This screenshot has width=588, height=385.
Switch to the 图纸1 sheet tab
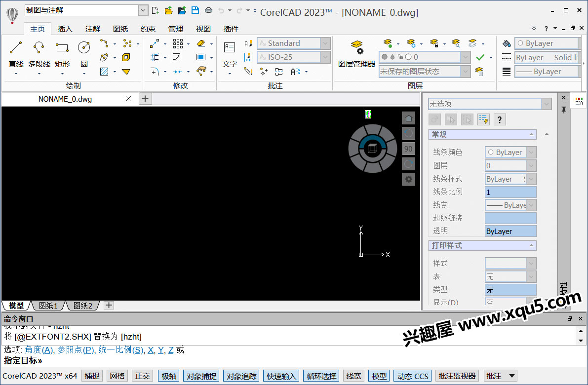click(48, 306)
